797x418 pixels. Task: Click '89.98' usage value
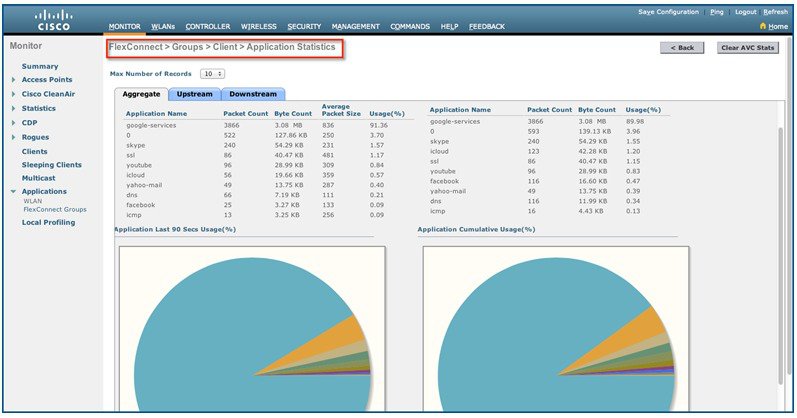pos(635,122)
